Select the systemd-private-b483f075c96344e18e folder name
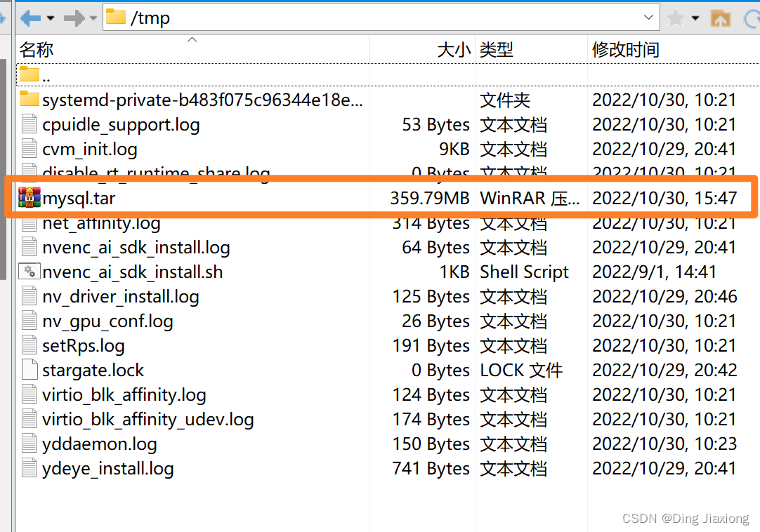 click(202, 100)
